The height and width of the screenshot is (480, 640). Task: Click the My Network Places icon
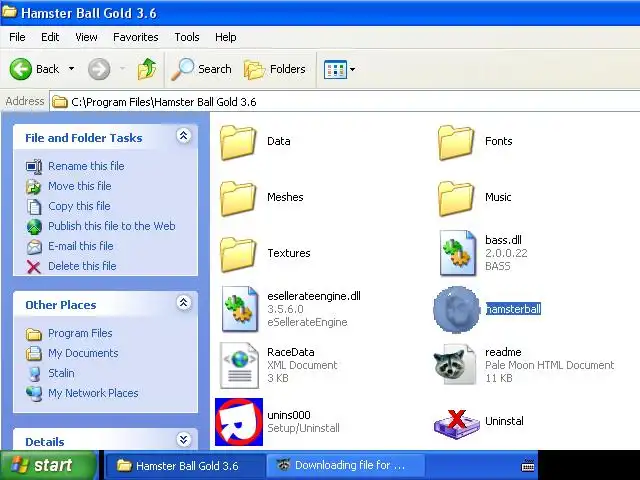[34, 393]
